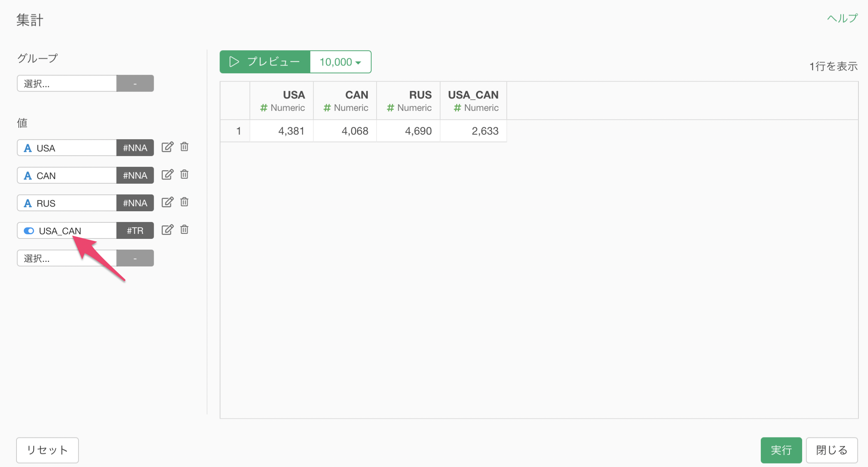Open the group column 選択... selector
This screenshot has width=868, height=467.
67,84
